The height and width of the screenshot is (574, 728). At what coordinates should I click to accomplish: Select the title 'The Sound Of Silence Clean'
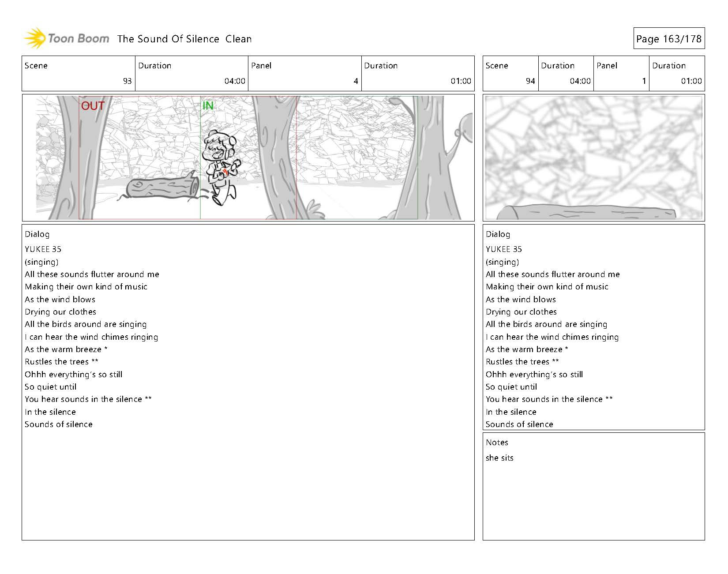184,39
